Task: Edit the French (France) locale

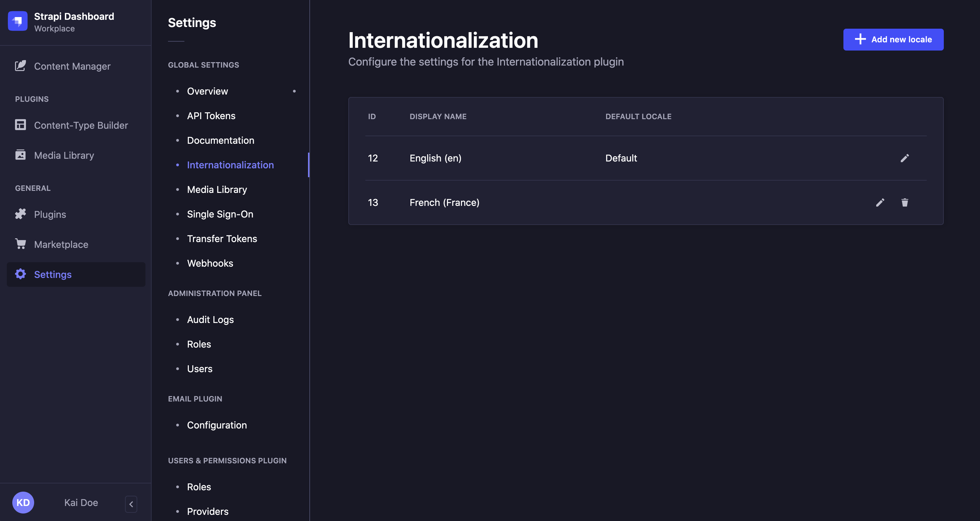Action: point(880,203)
